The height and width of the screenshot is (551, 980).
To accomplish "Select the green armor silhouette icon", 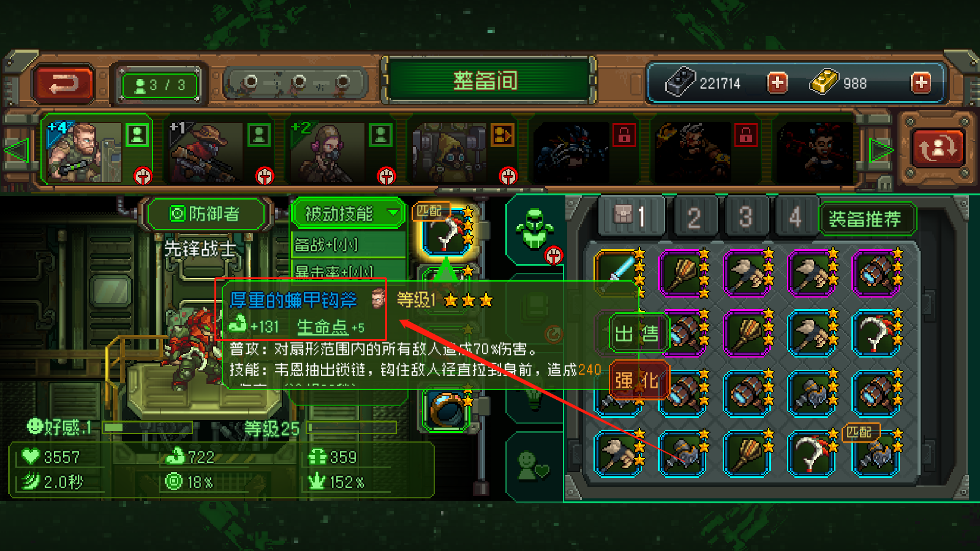I will (535, 229).
